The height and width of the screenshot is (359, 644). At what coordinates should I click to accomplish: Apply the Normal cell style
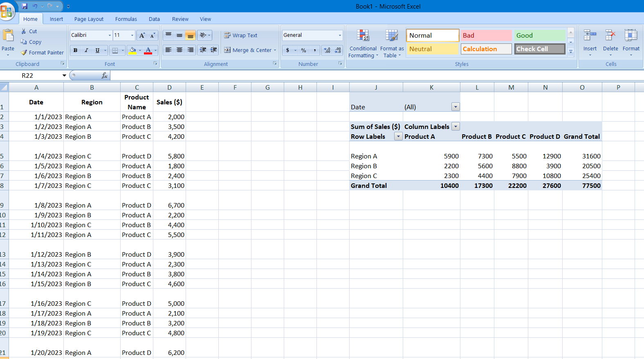[433, 35]
